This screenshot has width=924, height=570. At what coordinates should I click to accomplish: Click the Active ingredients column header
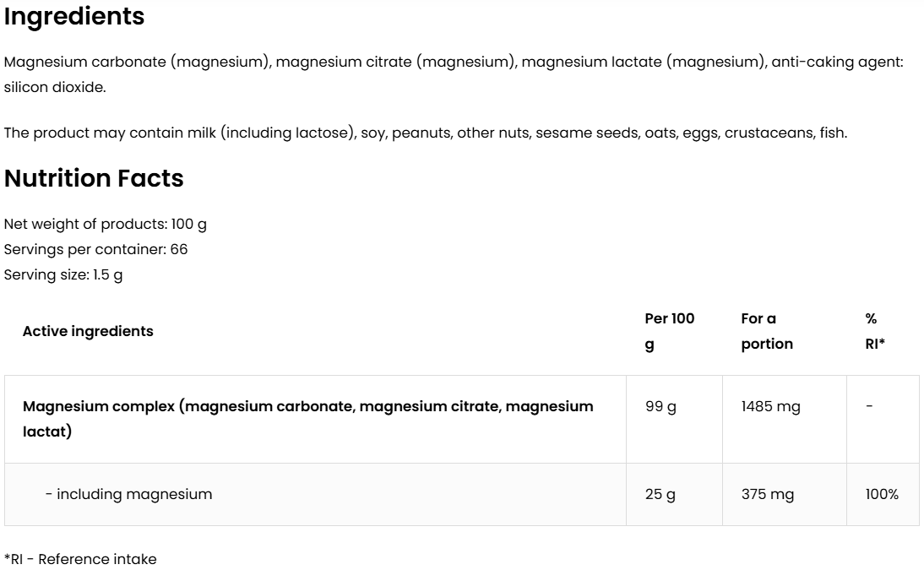[88, 331]
